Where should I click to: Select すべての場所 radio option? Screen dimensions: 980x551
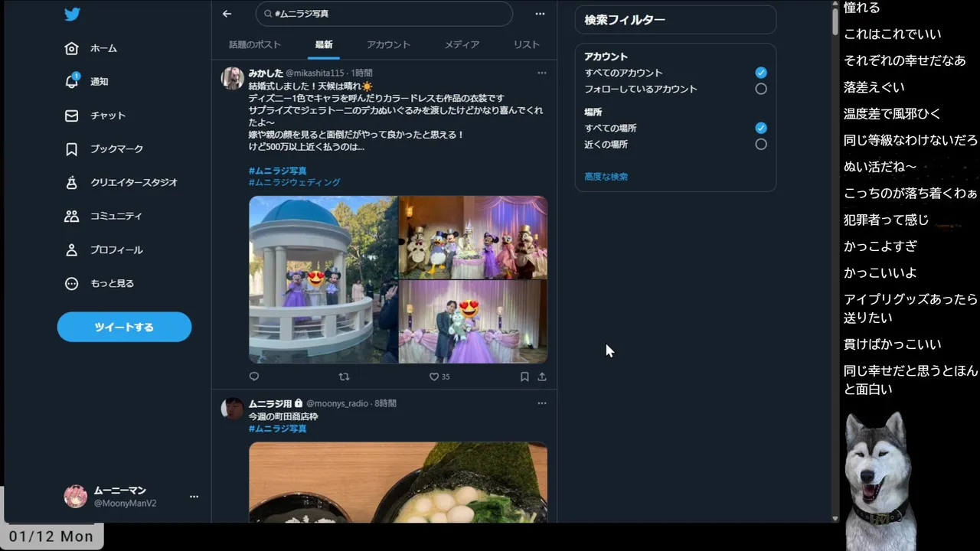pyautogui.click(x=761, y=128)
